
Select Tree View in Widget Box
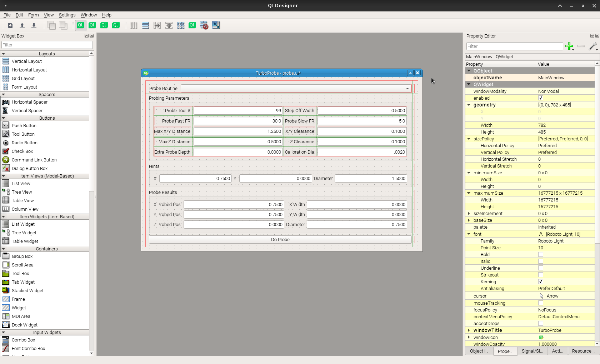pyautogui.click(x=22, y=192)
